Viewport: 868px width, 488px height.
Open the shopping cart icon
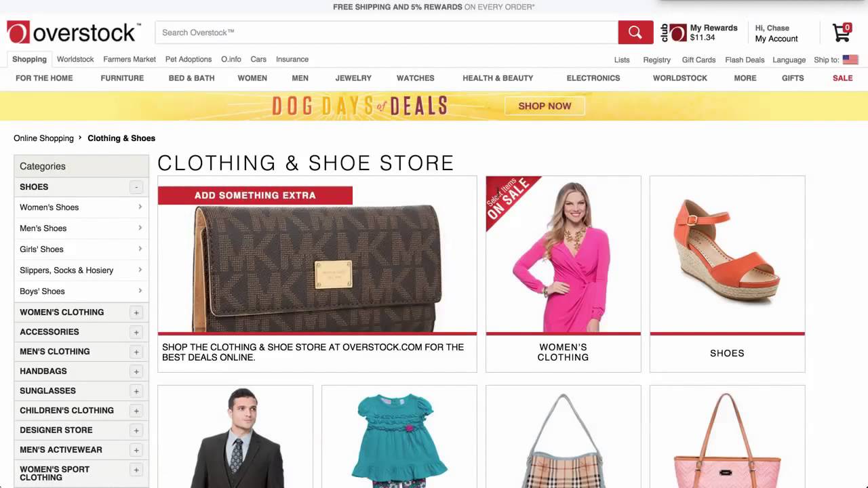[x=842, y=32]
